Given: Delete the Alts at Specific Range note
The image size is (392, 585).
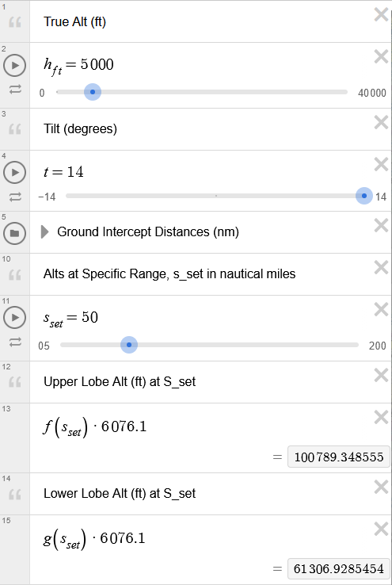Looking at the screenshot, I should [x=381, y=267].
